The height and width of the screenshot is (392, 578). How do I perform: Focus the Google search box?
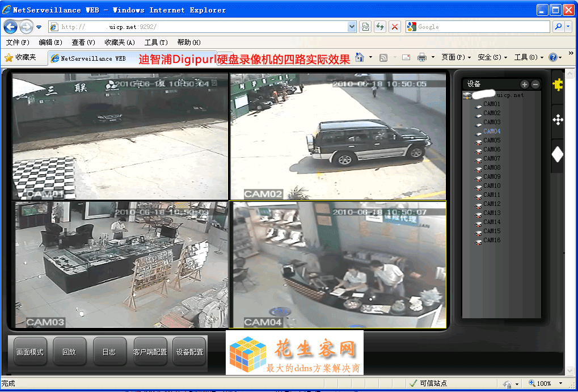tap(478, 27)
